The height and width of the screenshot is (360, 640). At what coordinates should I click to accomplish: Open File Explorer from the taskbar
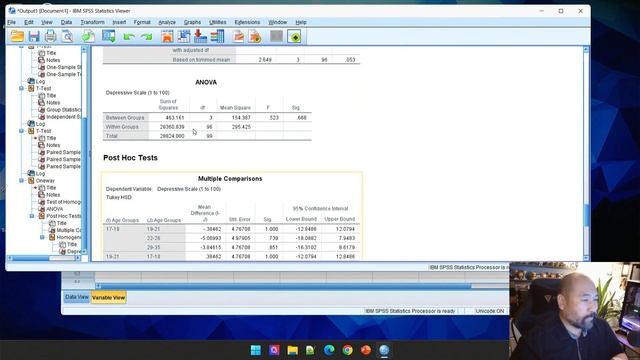pyautogui.click(x=292, y=350)
